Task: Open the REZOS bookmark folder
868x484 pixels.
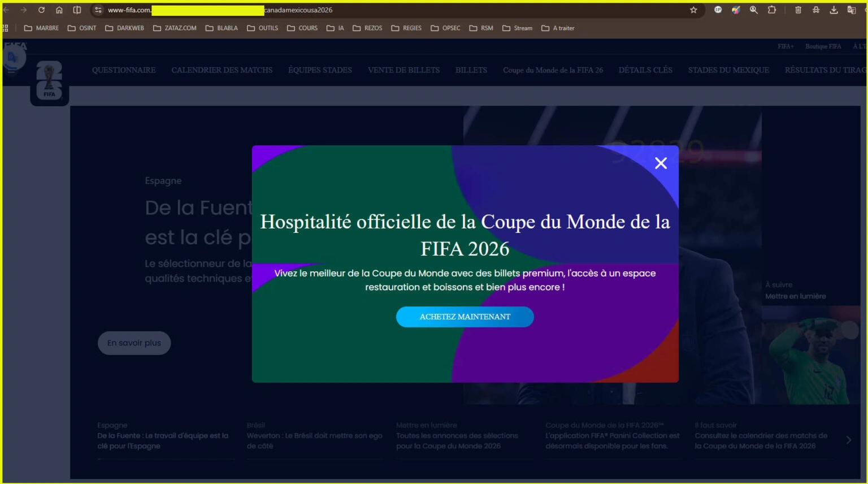Action: coord(367,28)
